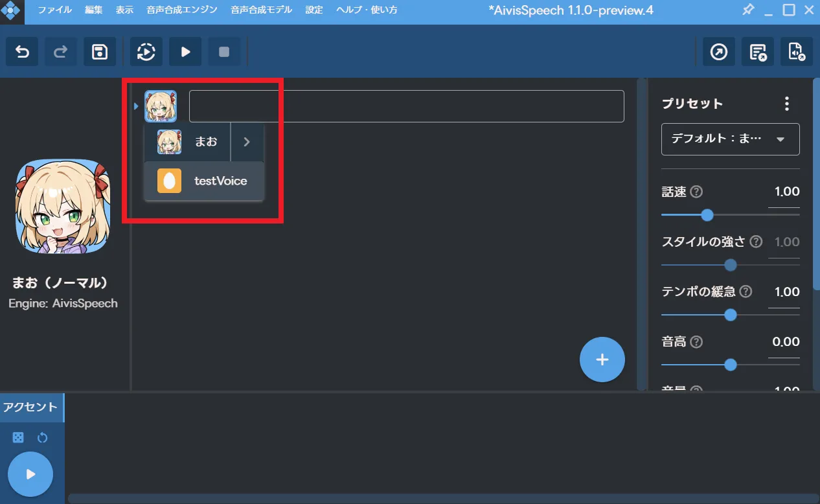The width and height of the screenshot is (820, 504).
Task: Click the save project floppy icon
Action: [x=100, y=52]
